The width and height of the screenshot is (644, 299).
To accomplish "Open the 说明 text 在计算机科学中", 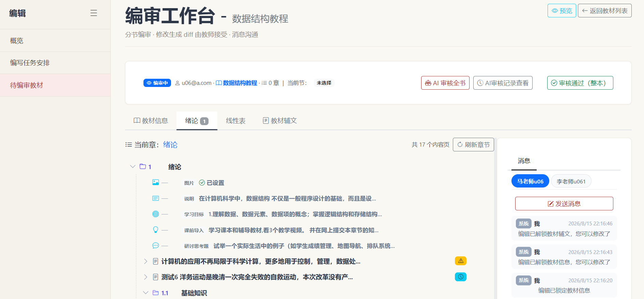I will tap(287, 198).
